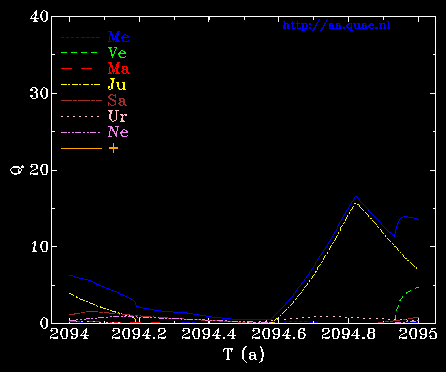
Task: Select the Ur legend label
Action: (x=117, y=116)
